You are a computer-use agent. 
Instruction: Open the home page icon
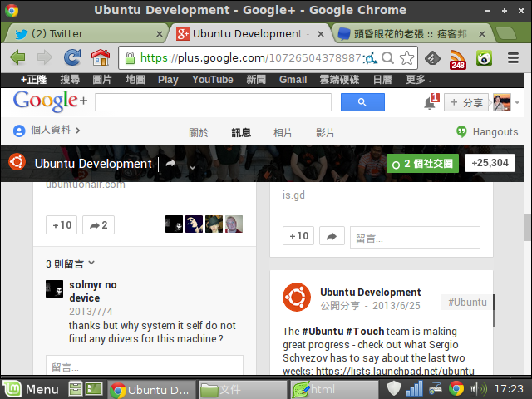(x=101, y=57)
